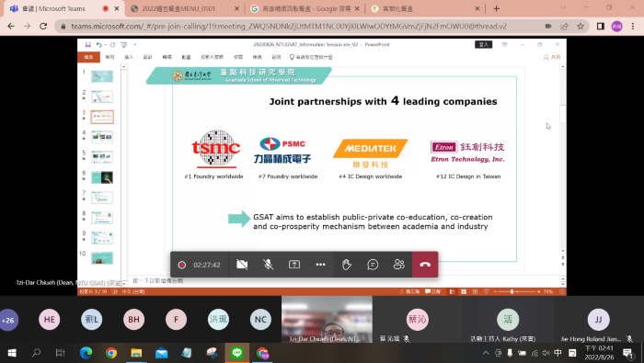This screenshot has width=644, height=363.
Task: Show conversation chat panel icon
Action: coord(373,265)
